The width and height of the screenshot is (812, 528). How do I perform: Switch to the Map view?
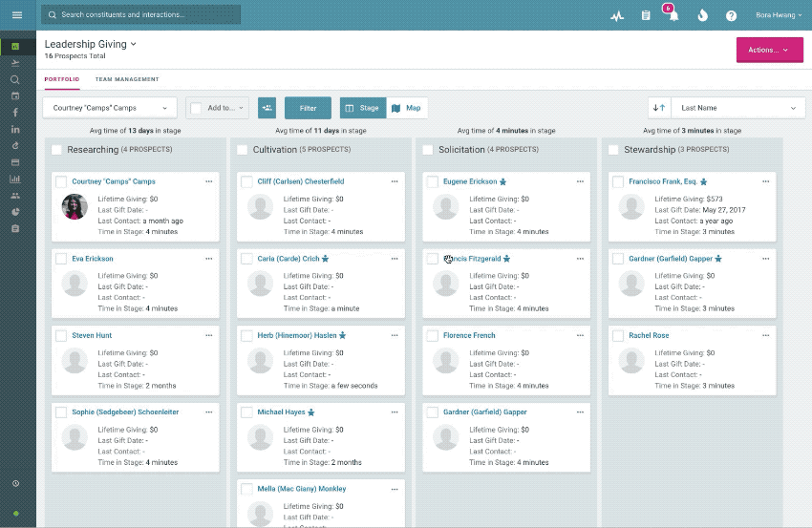(x=406, y=108)
